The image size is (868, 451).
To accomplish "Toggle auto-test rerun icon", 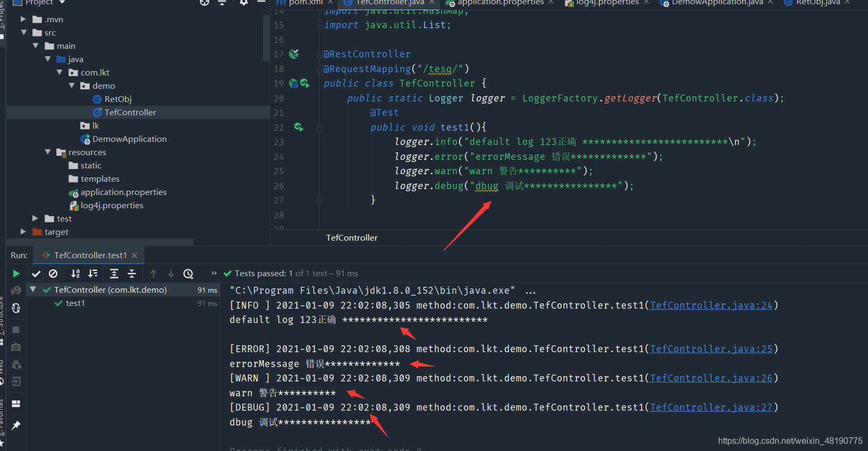I will click(16, 308).
